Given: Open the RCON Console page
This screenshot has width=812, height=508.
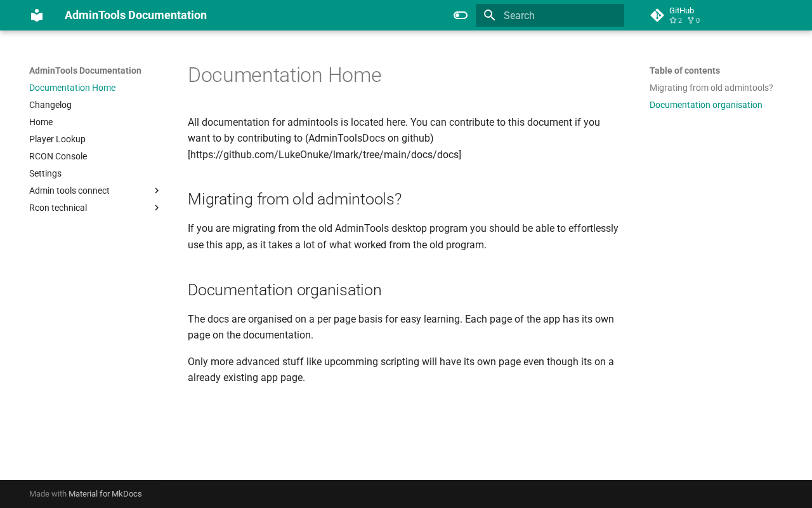Looking at the screenshot, I should (x=58, y=156).
